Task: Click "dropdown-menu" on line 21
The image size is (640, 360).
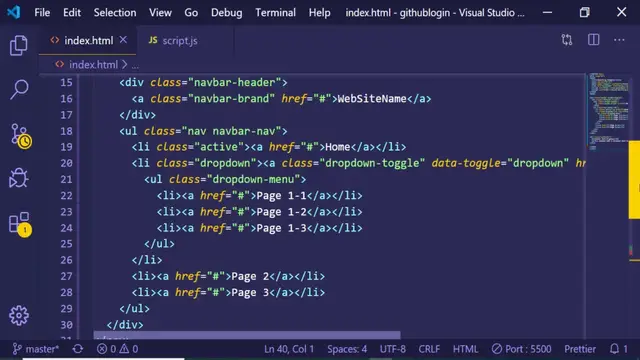Action: pyautogui.click(x=253, y=180)
